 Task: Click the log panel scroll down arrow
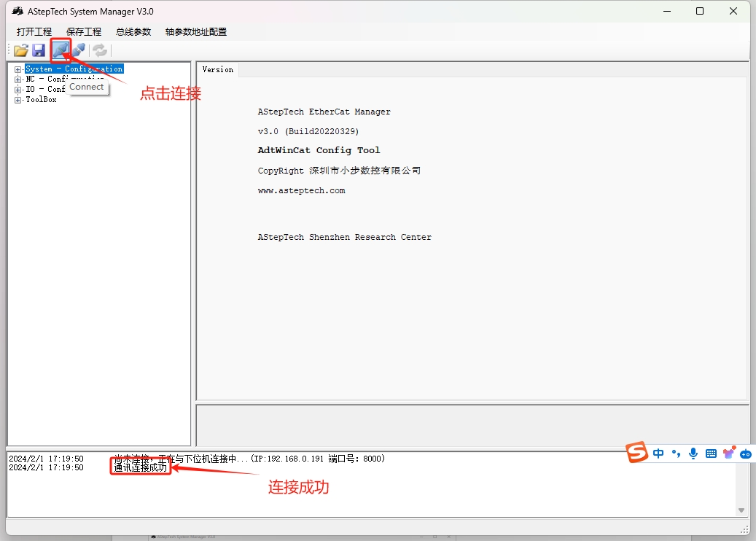coord(741,510)
